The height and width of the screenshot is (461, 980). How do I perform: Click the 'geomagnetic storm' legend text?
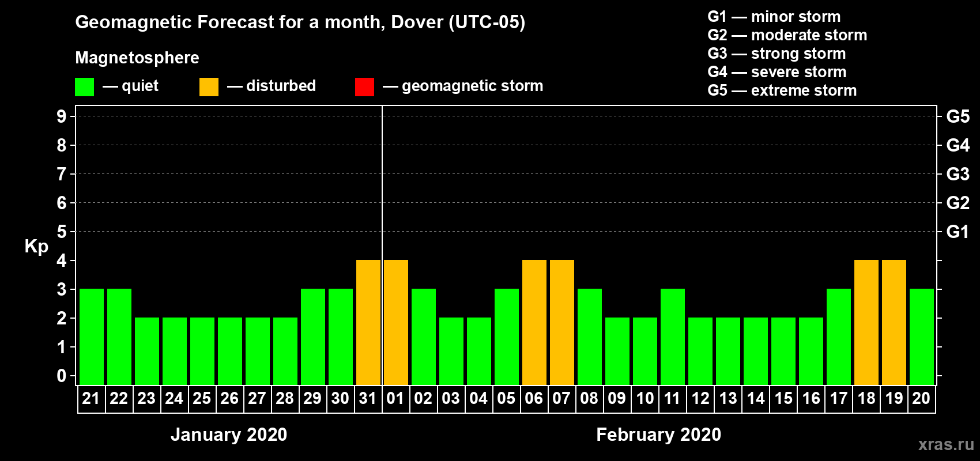point(473,86)
